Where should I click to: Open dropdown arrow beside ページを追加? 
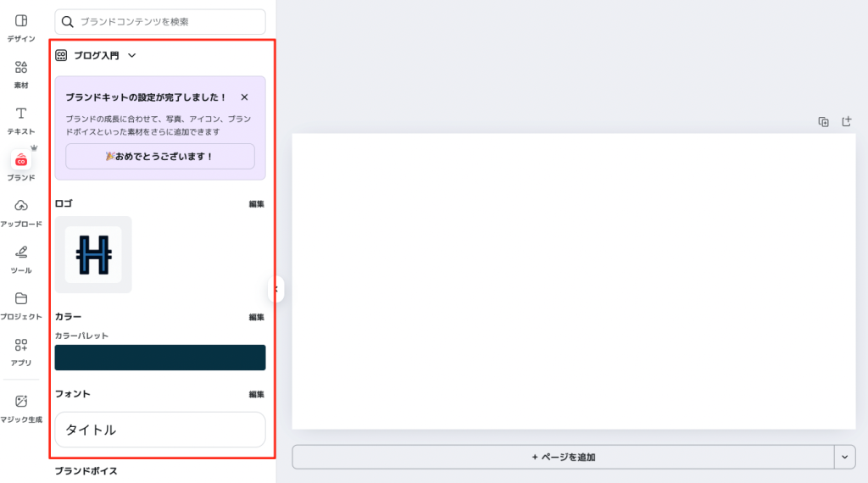[844, 457]
